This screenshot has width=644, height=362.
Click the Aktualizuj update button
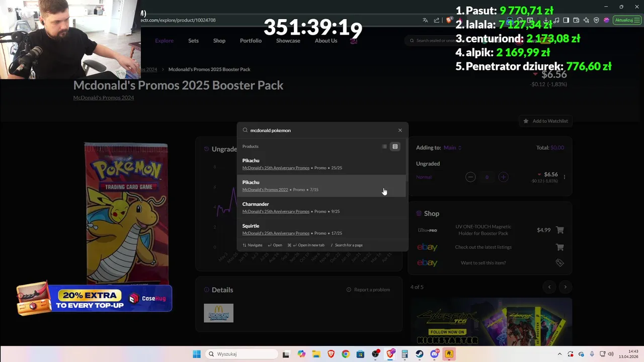click(627, 20)
